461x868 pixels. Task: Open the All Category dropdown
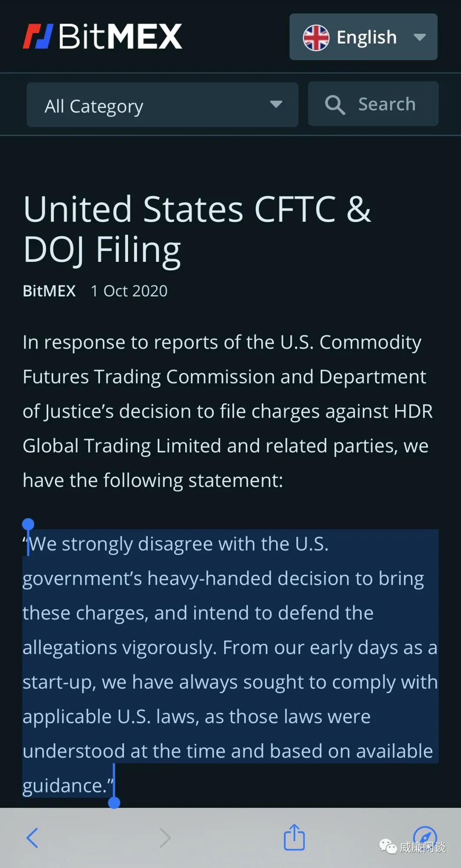click(x=162, y=105)
